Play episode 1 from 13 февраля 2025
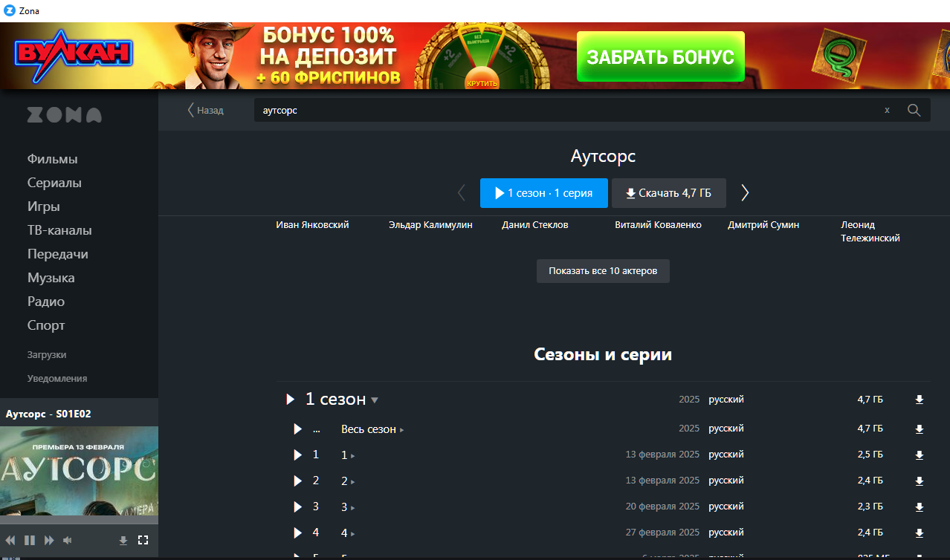Image resolution: width=950 pixels, height=560 pixels. [297, 455]
